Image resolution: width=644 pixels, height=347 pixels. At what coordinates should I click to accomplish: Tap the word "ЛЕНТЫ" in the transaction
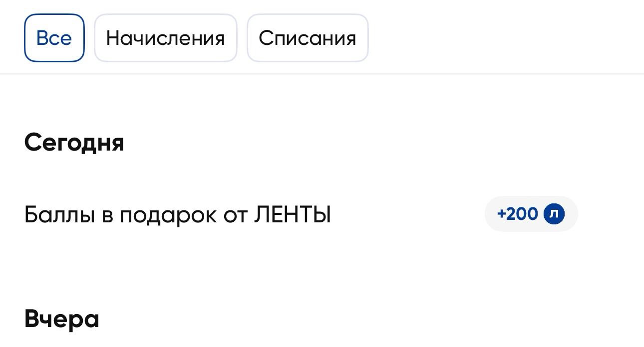coord(293,215)
